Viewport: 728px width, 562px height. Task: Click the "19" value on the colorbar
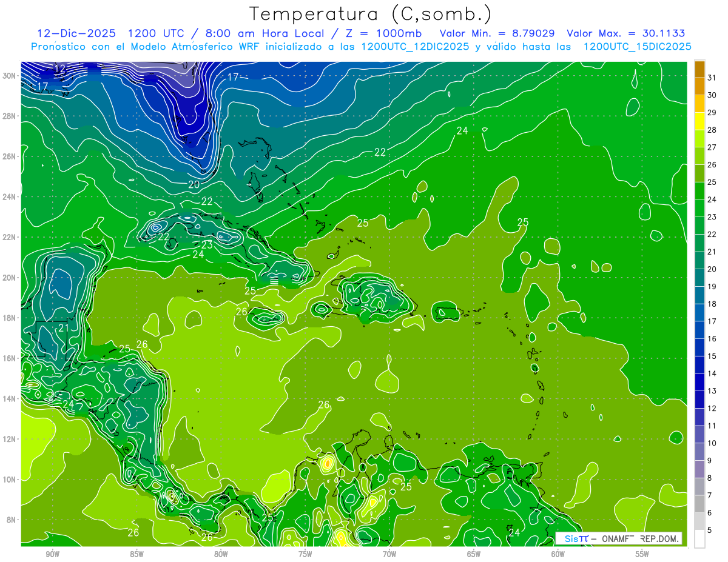tap(712, 286)
